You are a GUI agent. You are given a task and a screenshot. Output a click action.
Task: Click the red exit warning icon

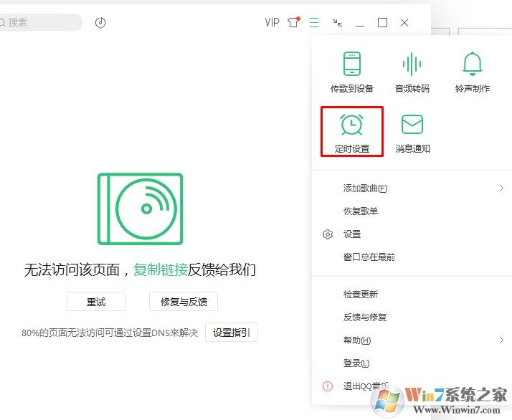[x=328, y=386]
